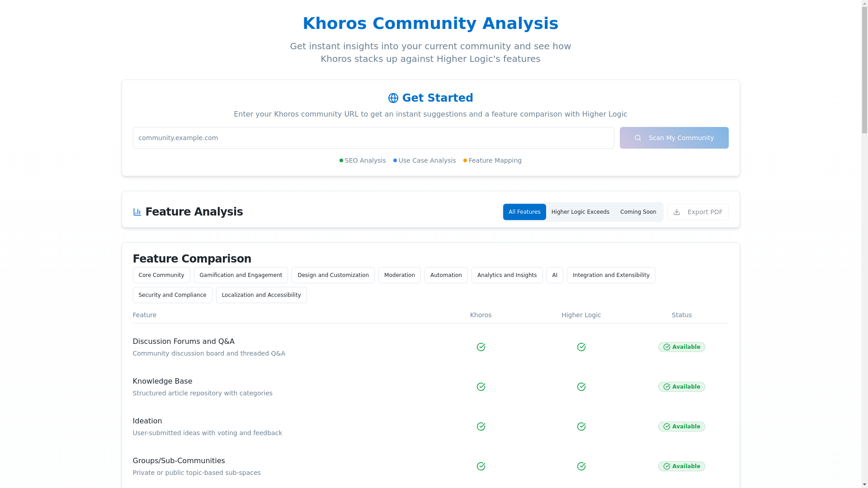This screenshot has width=868, height=488.
Task: Filter by Integration and Extensibility category
Action: pos(611,275)
